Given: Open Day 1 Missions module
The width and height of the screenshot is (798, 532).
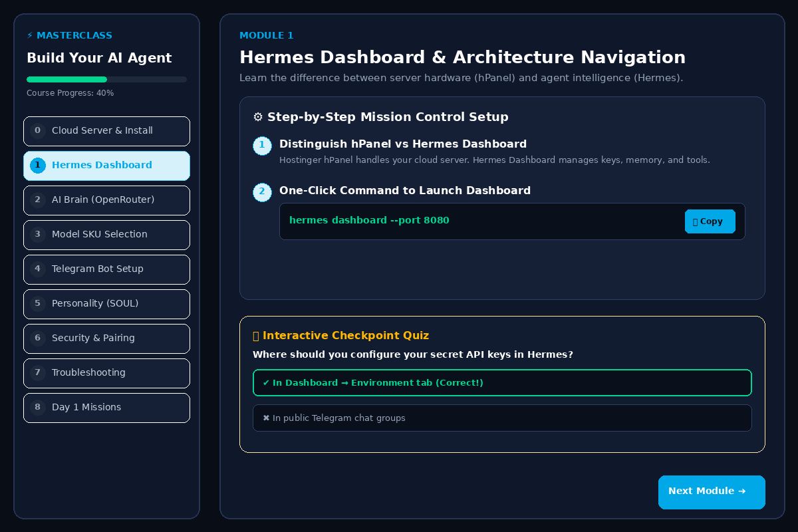Looking at the screenshot, I should [x=106, y=408].
